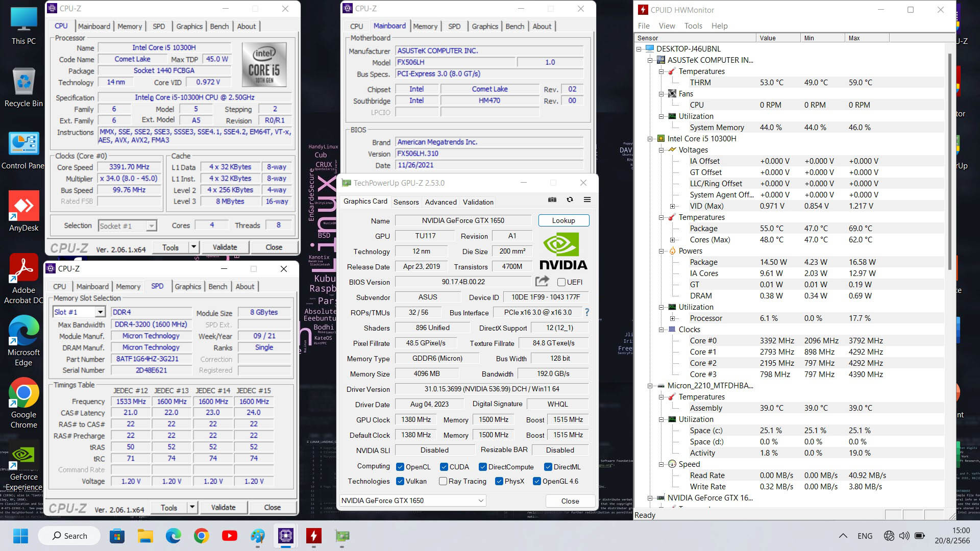Click the HWMonitor taskbar icon

tap(313, 536)
